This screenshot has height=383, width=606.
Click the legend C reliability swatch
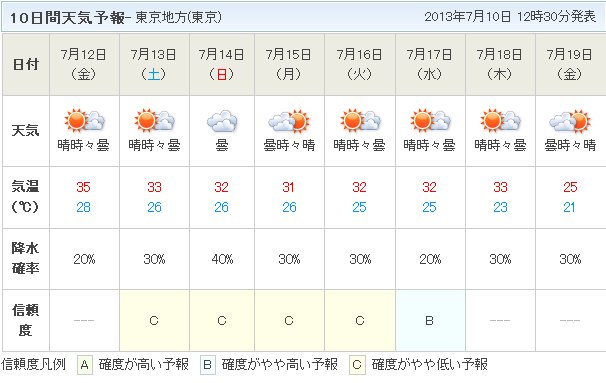[x=357, y=365]
